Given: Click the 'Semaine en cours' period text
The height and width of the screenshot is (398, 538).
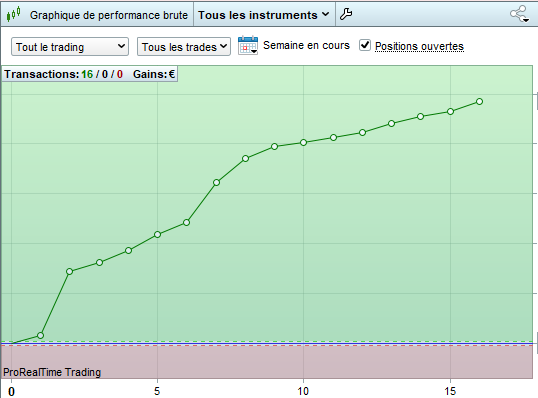Looking at the screenshot, I should click(x=306, y=45).
